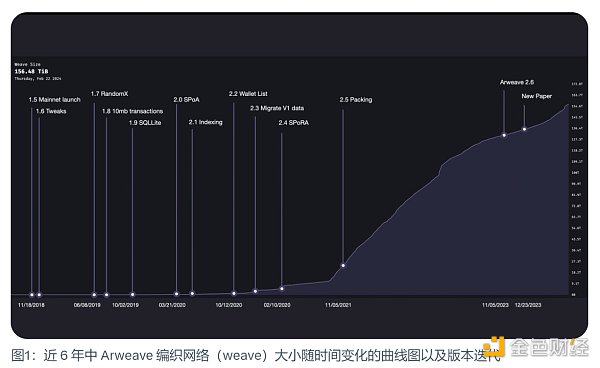Select the 1.6 Tweaks timeline dot
Image resolution: width=600 pixels, height=368 pixels.
39,295
